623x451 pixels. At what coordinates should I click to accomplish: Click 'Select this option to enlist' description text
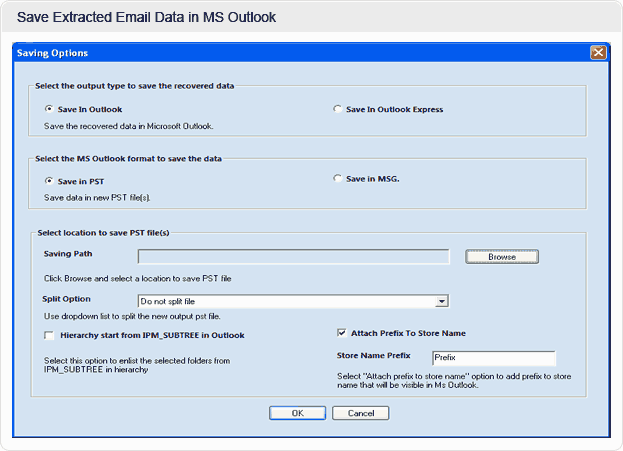click(x=137, y=365)
